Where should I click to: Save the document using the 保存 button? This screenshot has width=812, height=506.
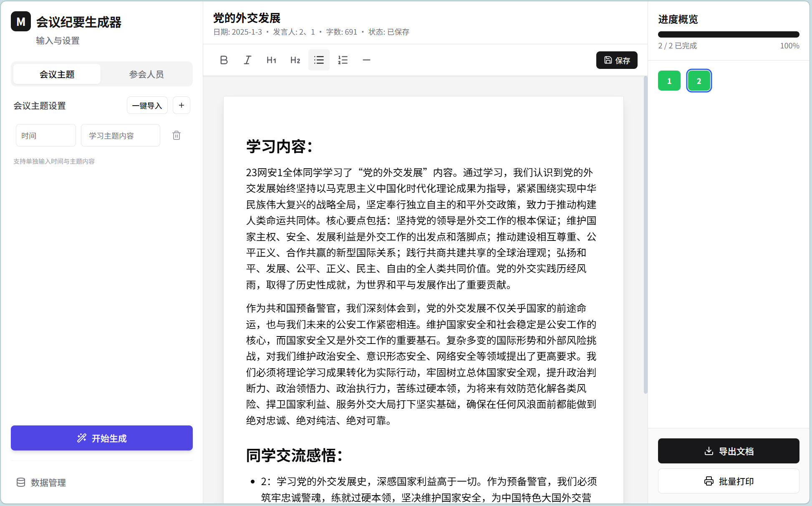(617, 60)
